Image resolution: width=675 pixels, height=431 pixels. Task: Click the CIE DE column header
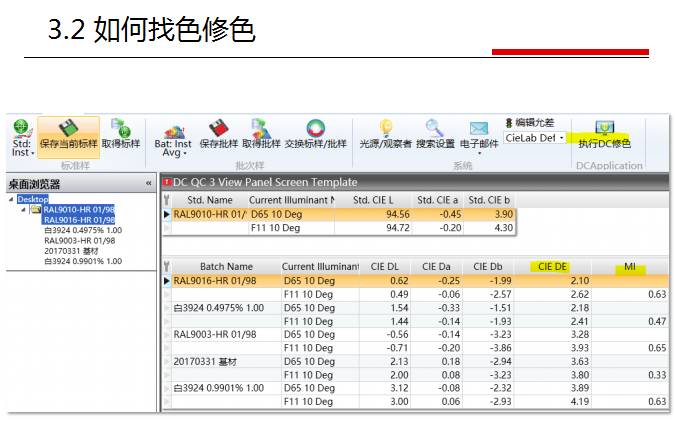[x=552, y=267]
